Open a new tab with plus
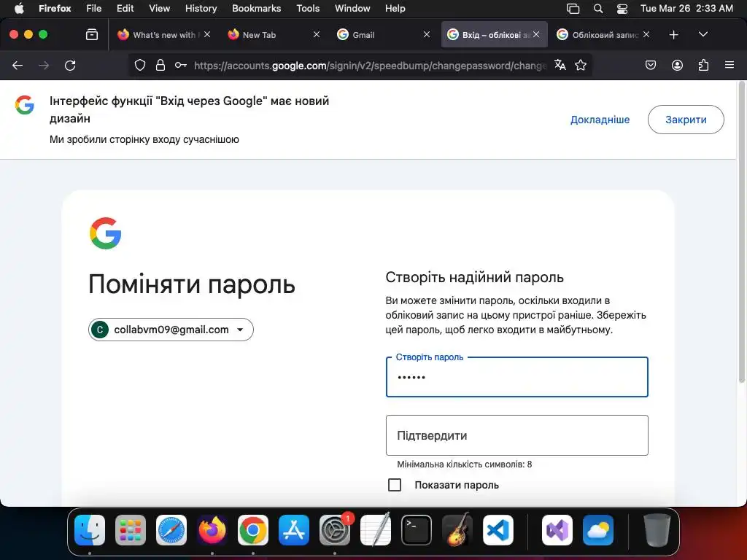The height and width of the screenshot is (560, 747). [x=673, y=34]
